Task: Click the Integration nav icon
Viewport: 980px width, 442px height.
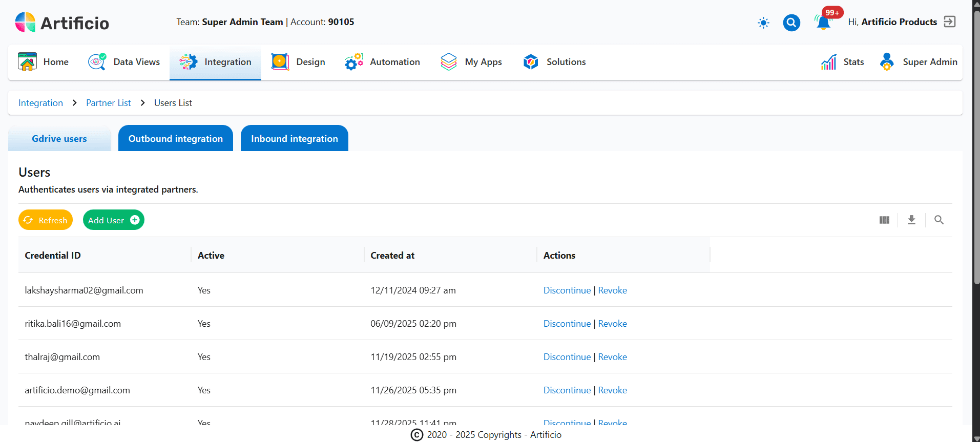Action: [x=188, y=62]
